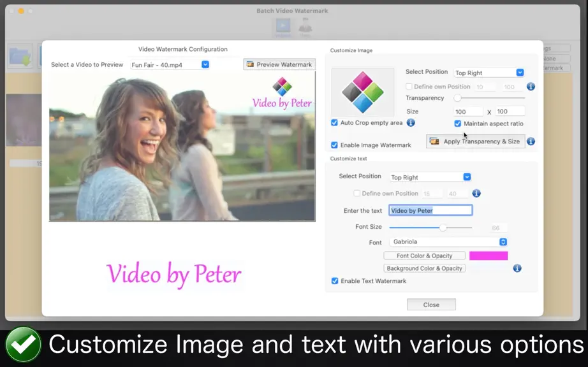The image size is (588, 367).
Task: Open image Select Position dropdown Top Right
Action: [489, 73]
